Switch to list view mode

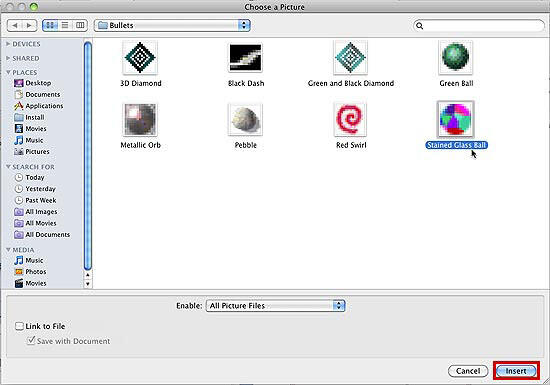65,25
